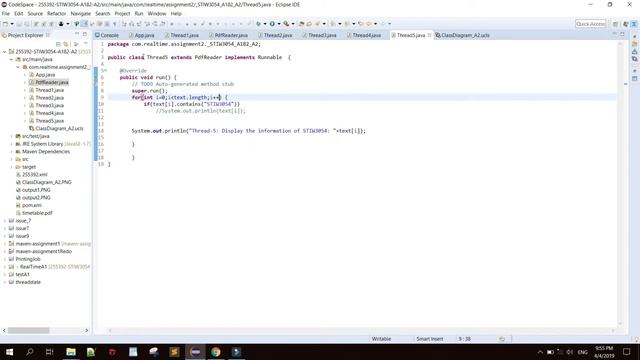Image resolution: width=640 pixels, height=360 pixels.
Task: Open the Windows notification center icon
Action: click(627, 352)
